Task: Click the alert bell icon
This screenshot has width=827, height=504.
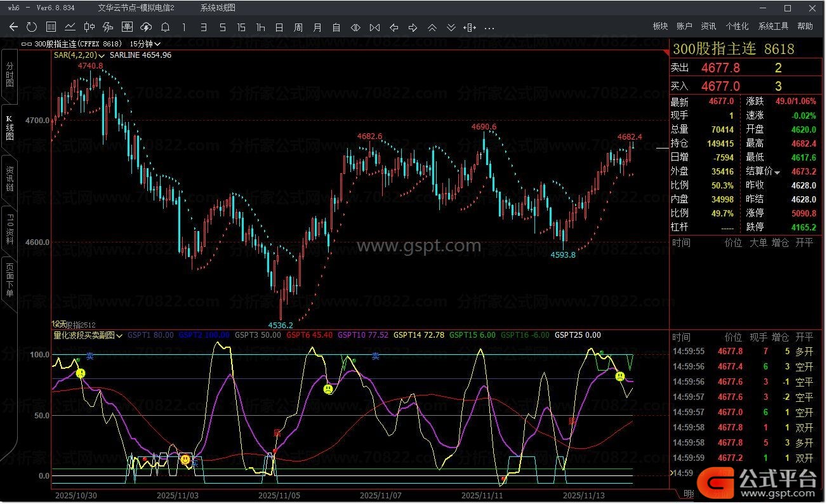Action: point(165,27)
